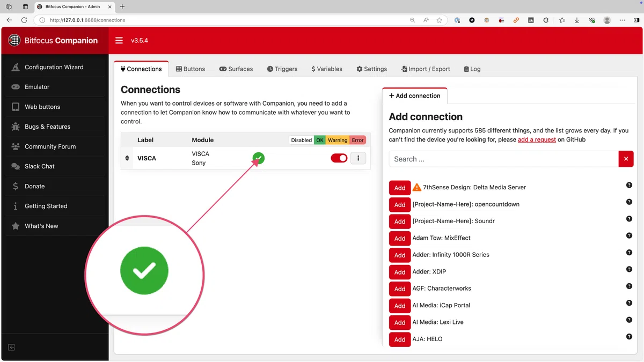Switch to the Triggers tab
Screen dimensions: 644x362
(x=282, y=69)
